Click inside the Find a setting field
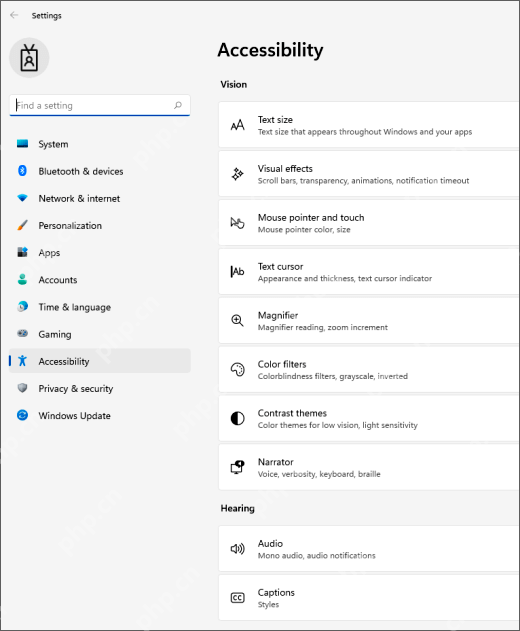The height and width of the screenshot is (631, 520). pyautogui.click(x=100, y=105)
